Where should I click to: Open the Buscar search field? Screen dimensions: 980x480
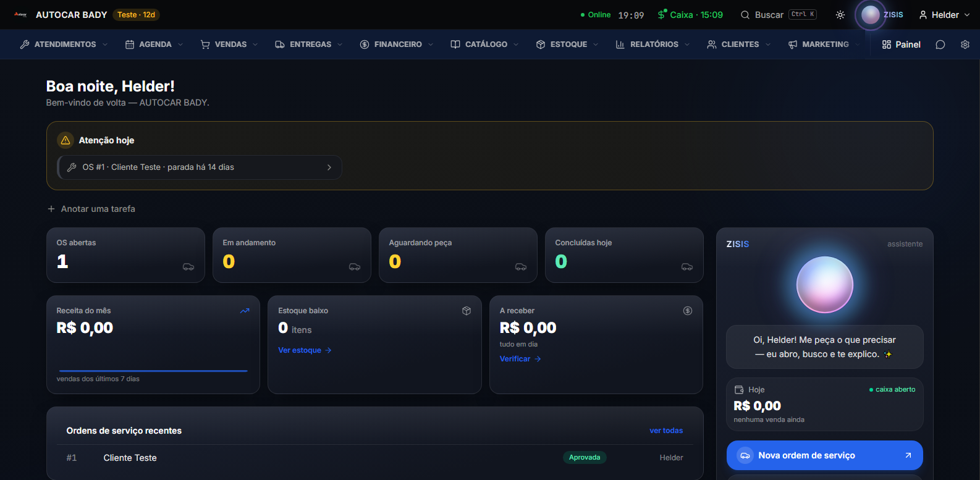pos(779,15)
